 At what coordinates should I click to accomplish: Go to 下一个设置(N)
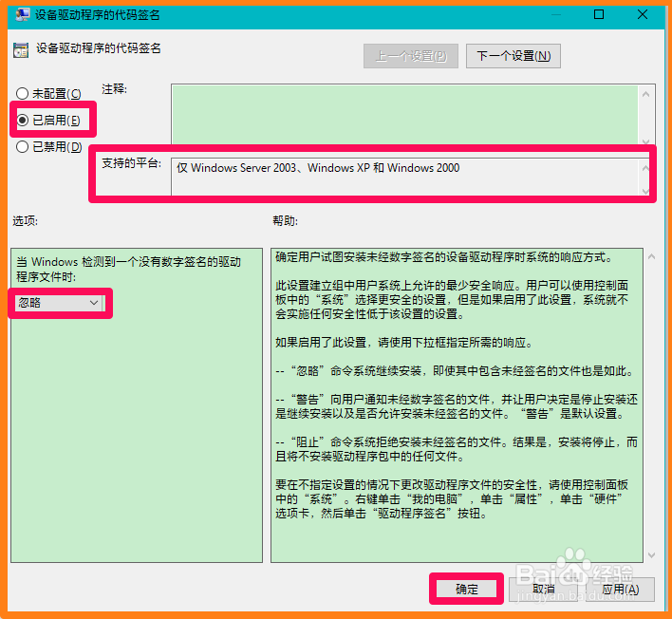513,56
